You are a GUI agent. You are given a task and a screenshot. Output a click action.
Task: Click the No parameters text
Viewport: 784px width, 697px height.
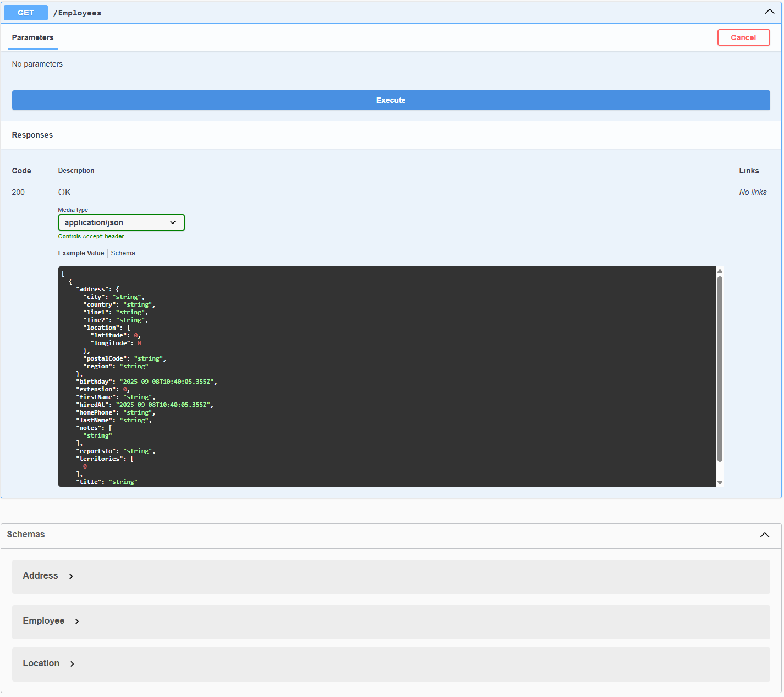[x=37, y=64]
